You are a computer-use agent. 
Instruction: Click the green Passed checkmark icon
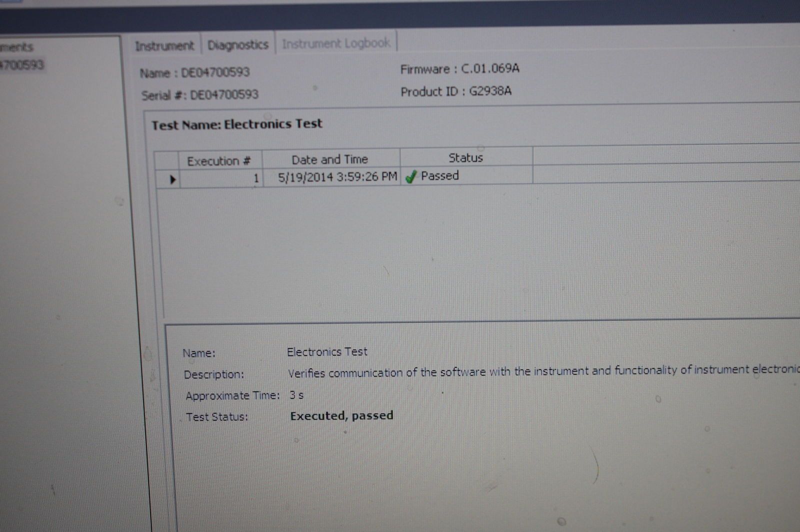(x=411, y=176)
